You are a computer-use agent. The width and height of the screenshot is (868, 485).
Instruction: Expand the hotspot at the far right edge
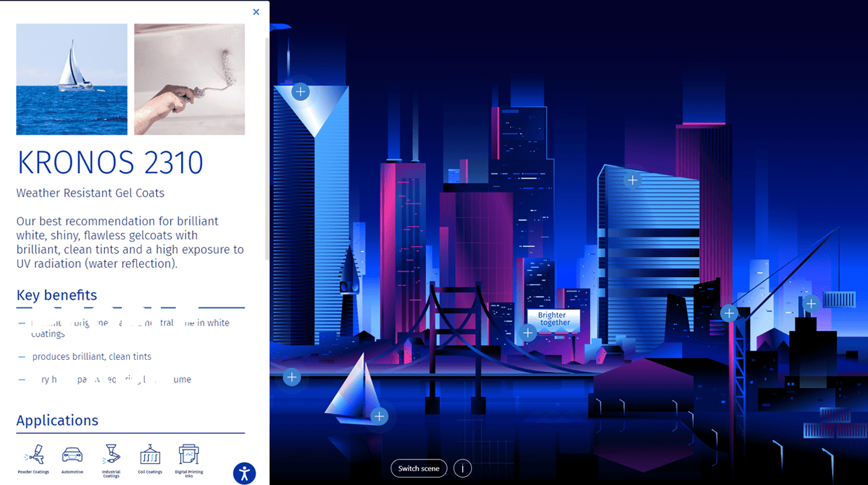pyautogui.click(x=811, y=303)
